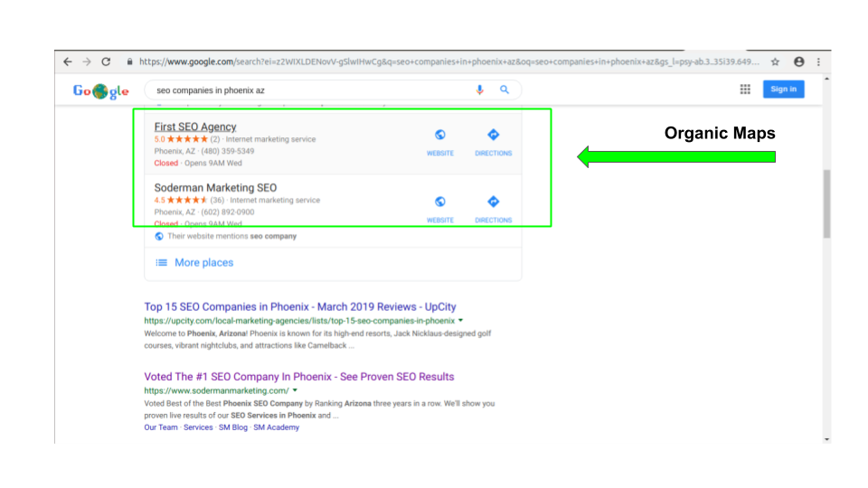Viewport: 868px width, 488px height.
Task: Click the https://www.sodermanmarketing.com/ URL text
Action: (216, 390)
